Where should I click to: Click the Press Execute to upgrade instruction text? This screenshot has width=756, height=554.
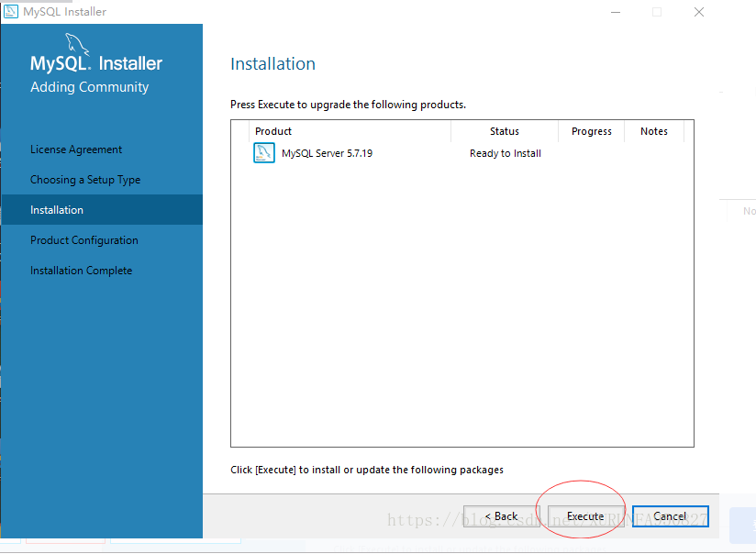pyautogui.click(x=348, y=105)
